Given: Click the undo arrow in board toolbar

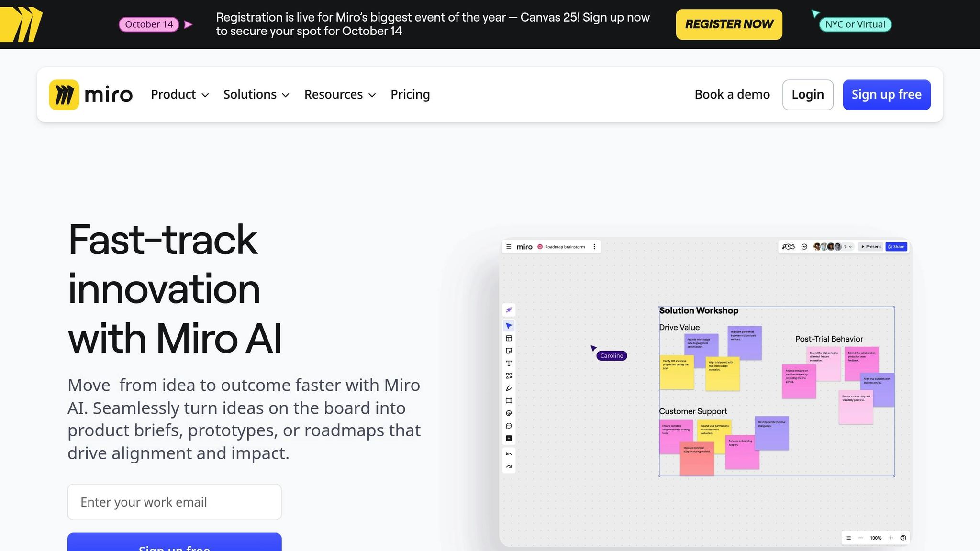Looking at the screenshot, I should 509,454.
